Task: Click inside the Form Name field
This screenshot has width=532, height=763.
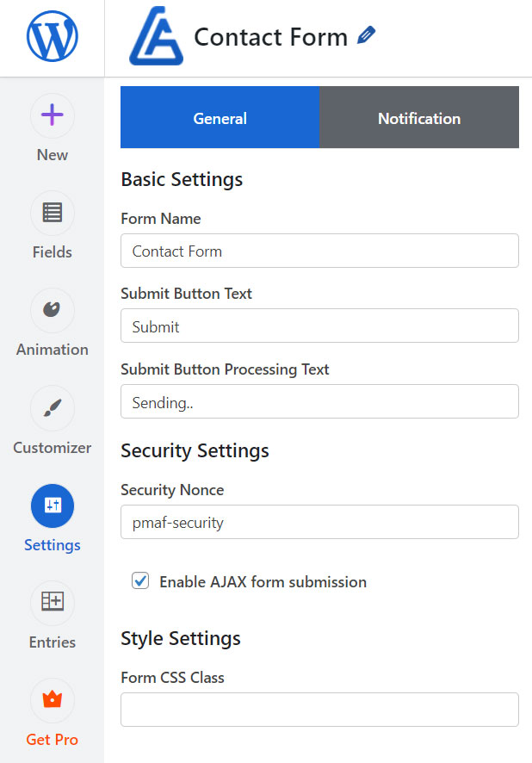Action: point(319,251)
